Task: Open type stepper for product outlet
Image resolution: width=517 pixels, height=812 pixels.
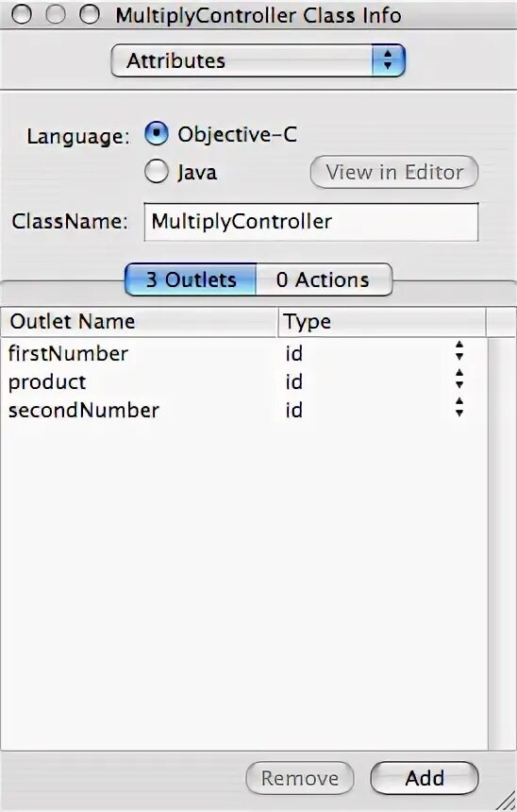Action: pos(459,379)
